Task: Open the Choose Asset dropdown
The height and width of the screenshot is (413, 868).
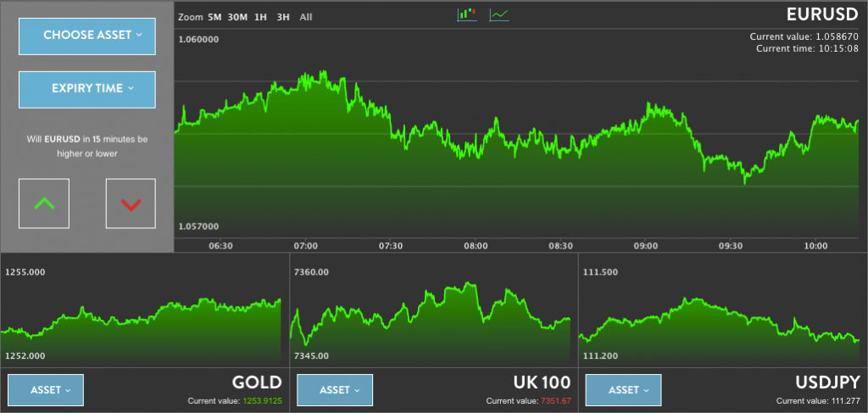Action: tap(87, 36)
